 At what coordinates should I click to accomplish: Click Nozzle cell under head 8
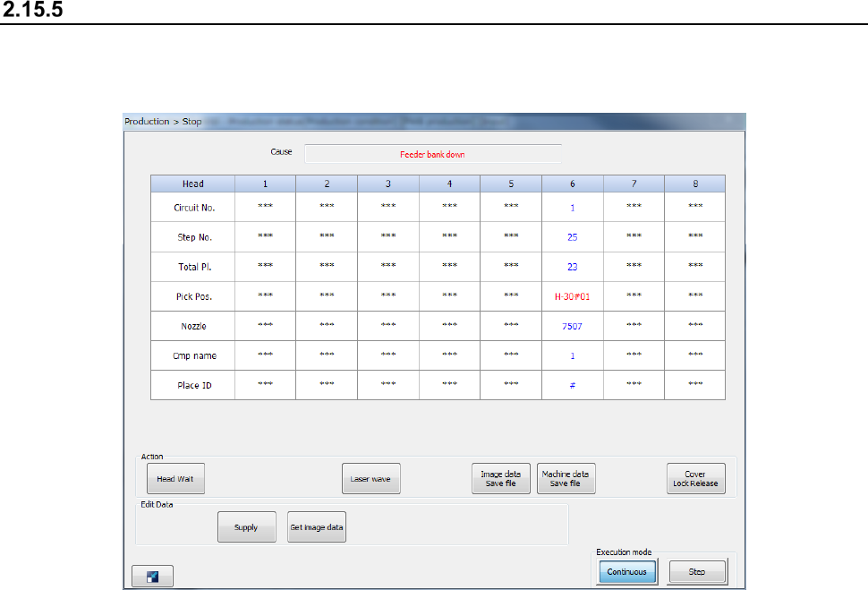click(x=695, y=326)
